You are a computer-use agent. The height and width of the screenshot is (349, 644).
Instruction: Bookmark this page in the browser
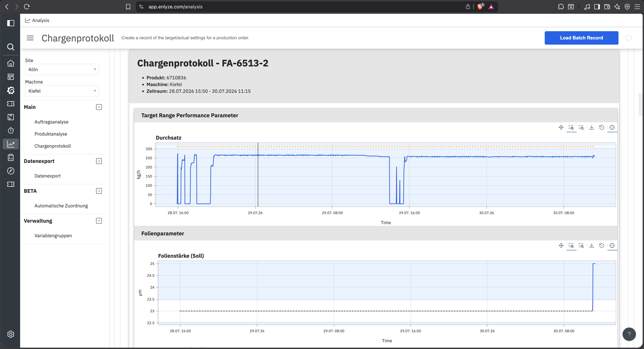(x=128, y=7)
